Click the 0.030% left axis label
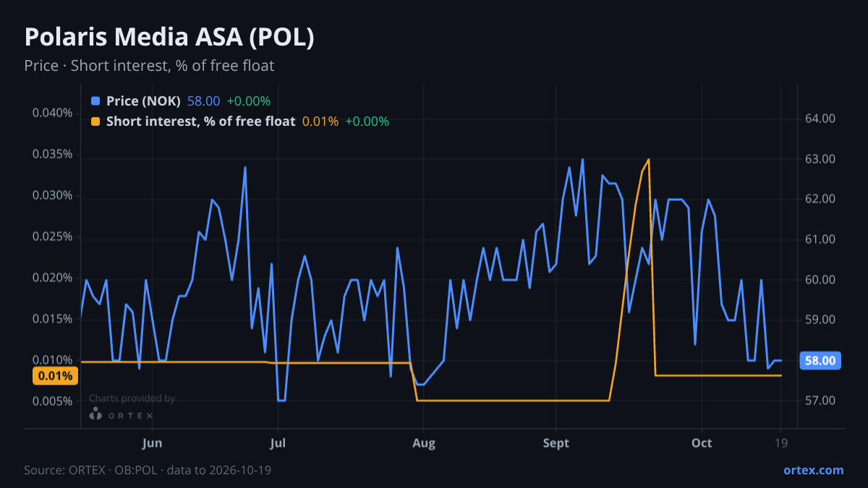868x488 pixels. [x=52, y=195]
